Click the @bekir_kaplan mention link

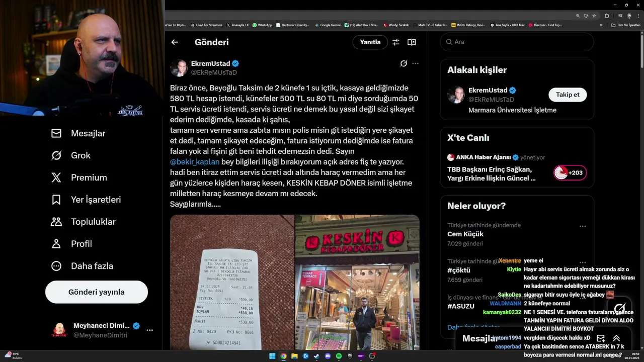point(195,162)
